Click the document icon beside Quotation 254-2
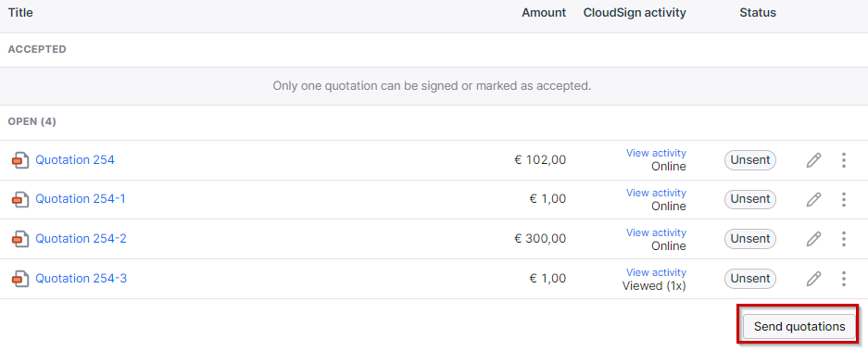This screenshot has width=868, height=351. coord(20,239)
